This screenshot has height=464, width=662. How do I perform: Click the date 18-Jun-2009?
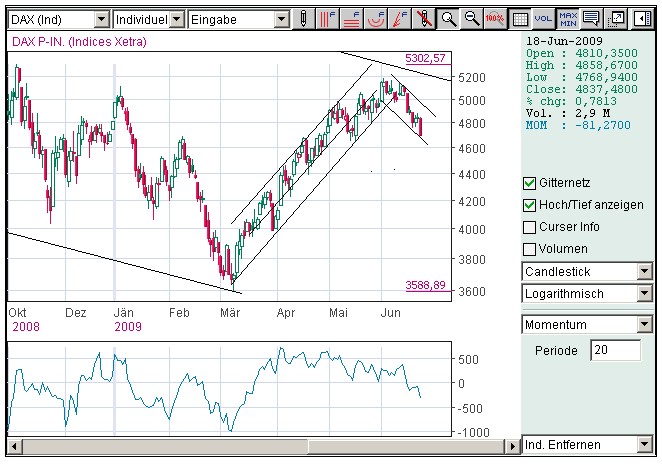pos(564,41)
